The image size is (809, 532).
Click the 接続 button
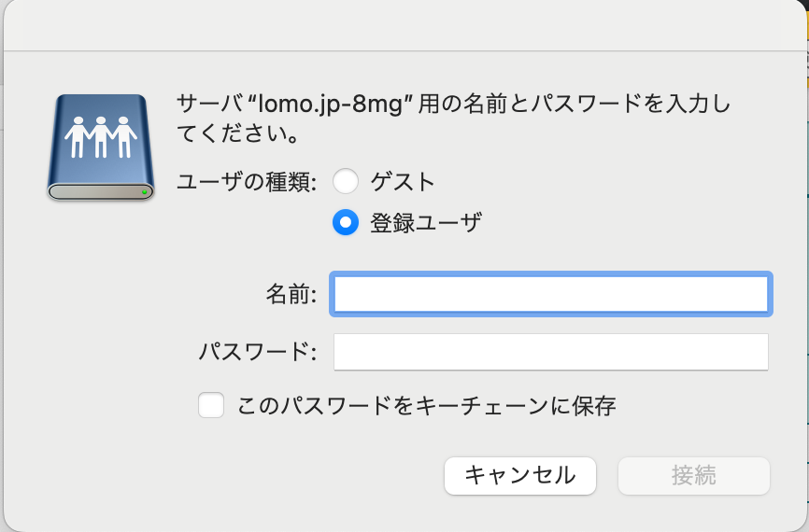693,475
